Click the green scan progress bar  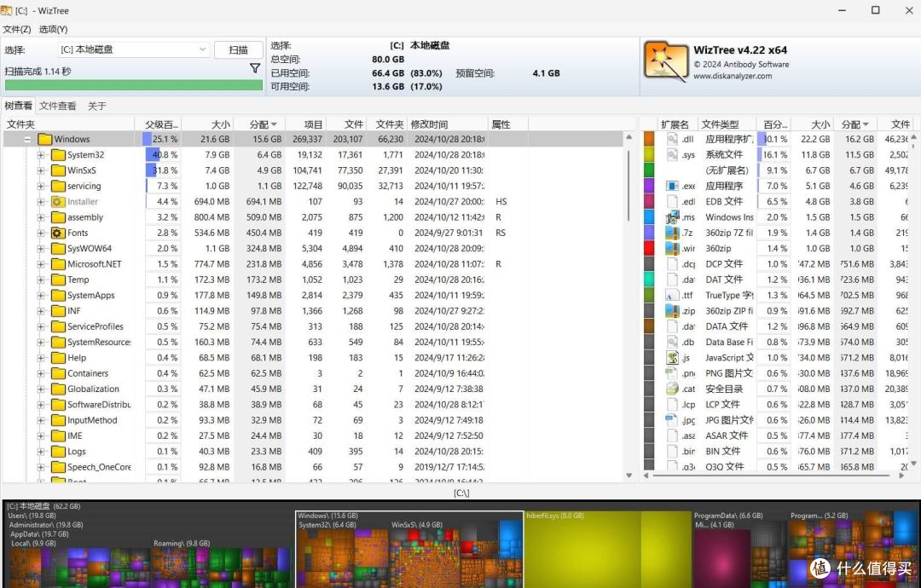tap(133, 85)
